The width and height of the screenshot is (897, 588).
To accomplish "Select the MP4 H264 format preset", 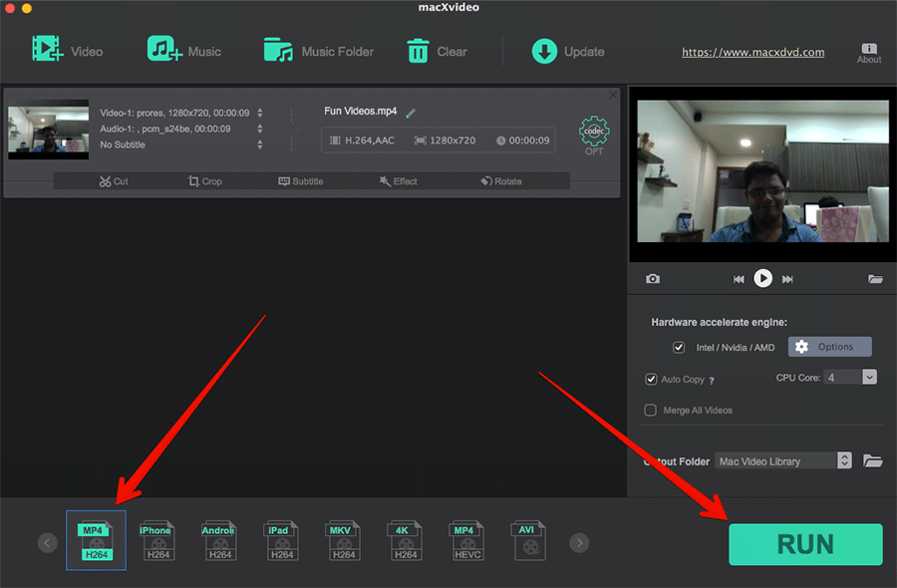I will (96, 540).
